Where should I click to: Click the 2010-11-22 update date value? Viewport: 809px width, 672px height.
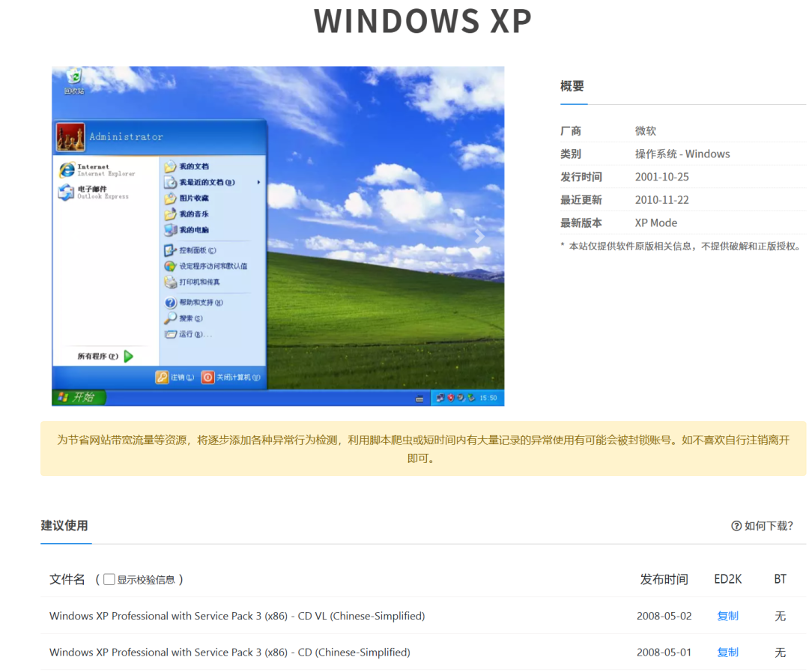[662, 200]
